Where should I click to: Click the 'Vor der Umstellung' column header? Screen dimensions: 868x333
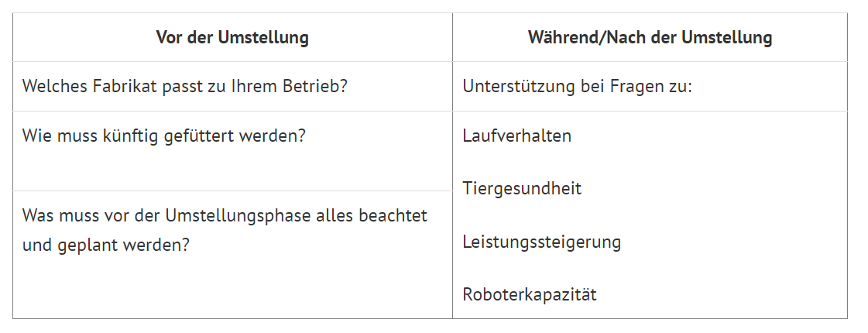point(232,38)
